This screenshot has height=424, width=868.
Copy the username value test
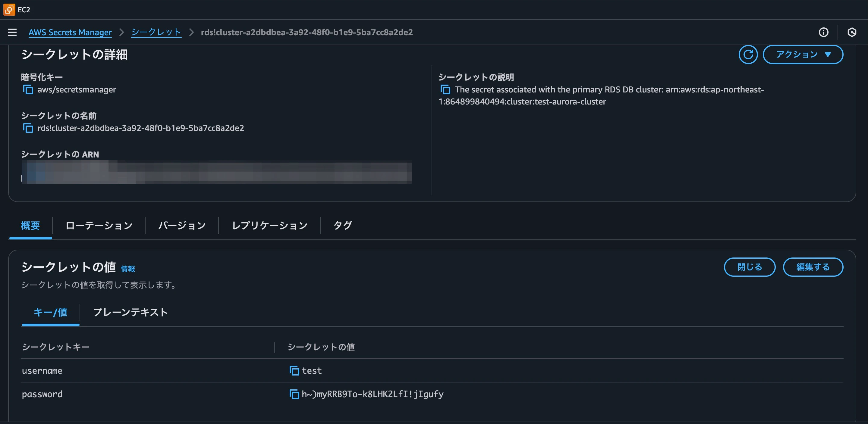click(294, 371)
